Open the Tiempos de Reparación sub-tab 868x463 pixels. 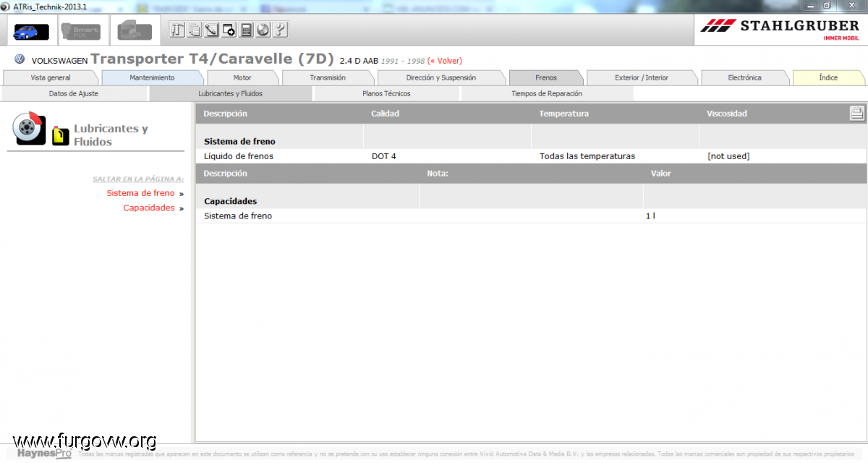click(547, 93)
